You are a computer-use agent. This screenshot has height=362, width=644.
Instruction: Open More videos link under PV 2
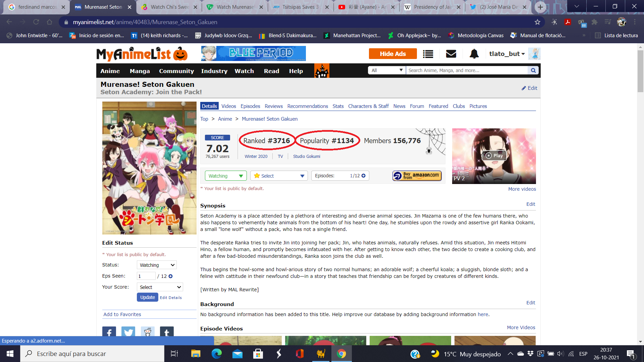tap(522, 189)
